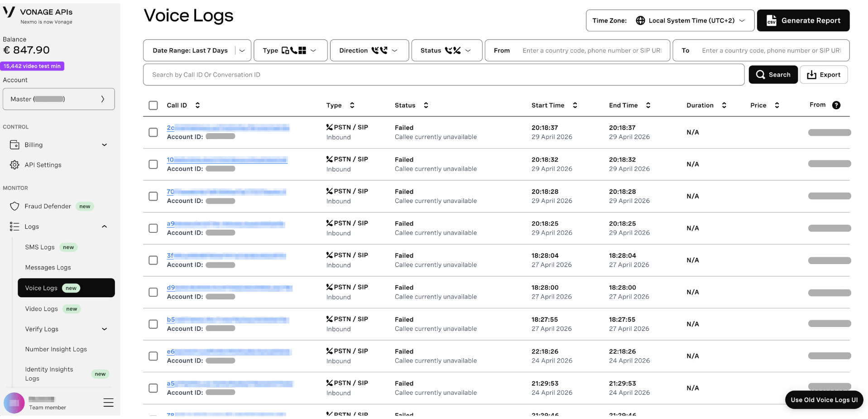The height and width of the screenshot is (419, 868).
Task: Check the row starting at 18:27:55
Action: click(153, 324)
